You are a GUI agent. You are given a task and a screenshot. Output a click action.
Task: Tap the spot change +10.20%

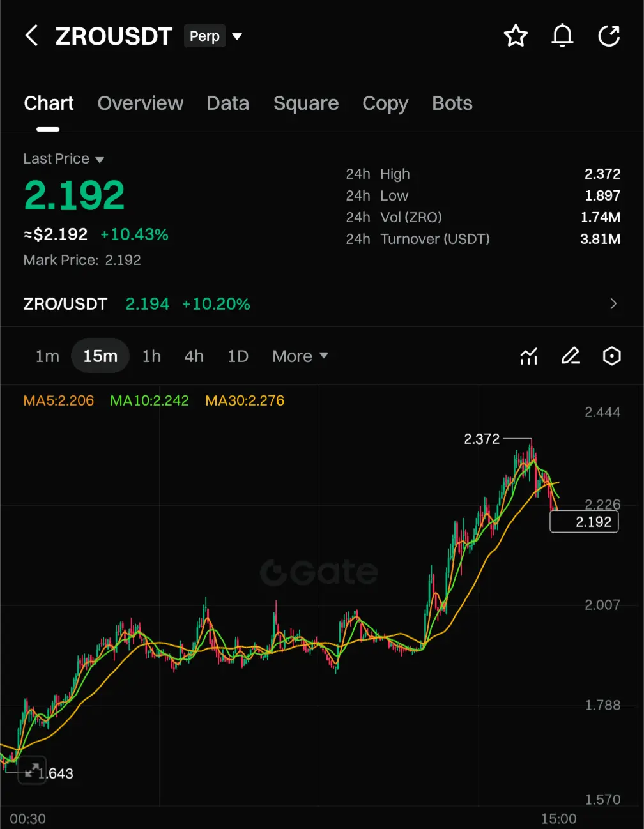pyautogui.click(x=216, y=304)
